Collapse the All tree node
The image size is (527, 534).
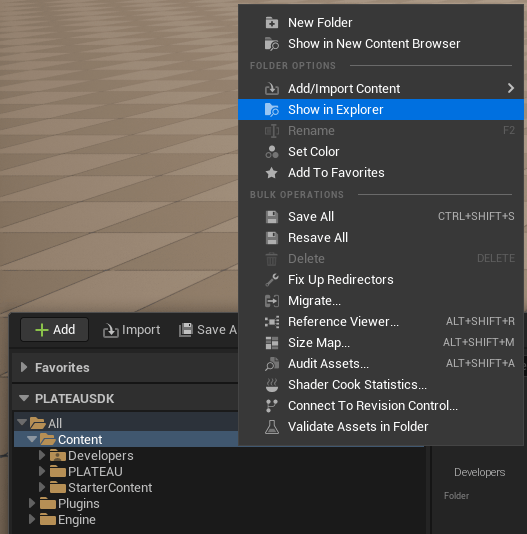point(22,423)
